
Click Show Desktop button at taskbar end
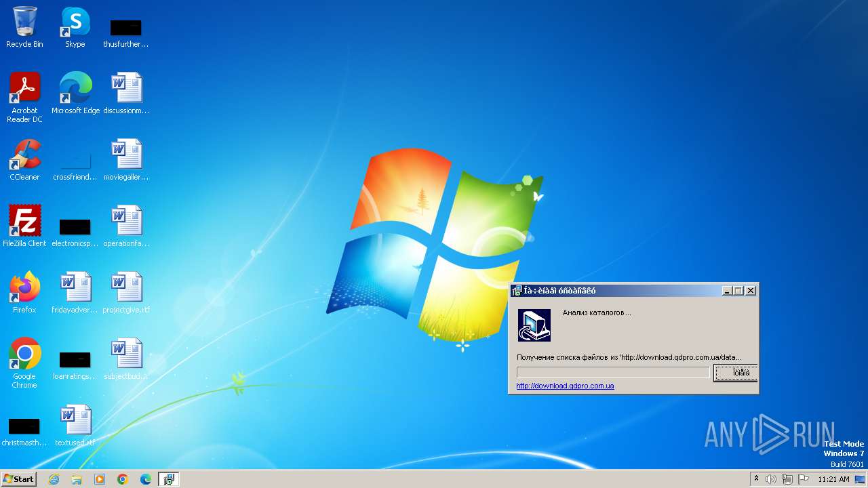(x=861, y=479)
